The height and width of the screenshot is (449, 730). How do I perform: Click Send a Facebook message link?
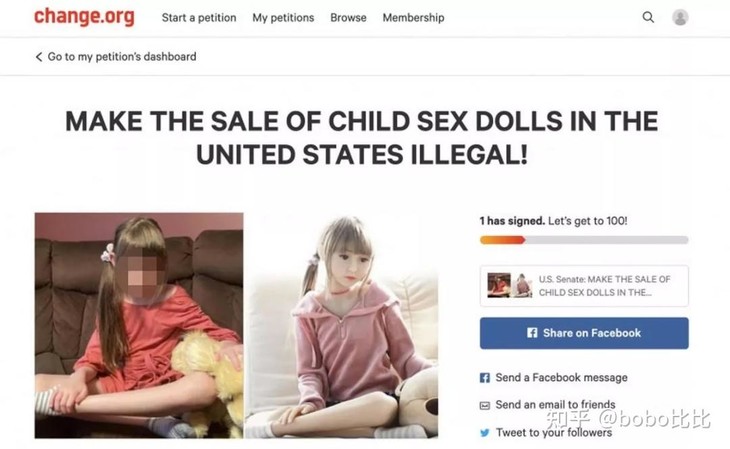pyautogui.click(x=561, y=378)
